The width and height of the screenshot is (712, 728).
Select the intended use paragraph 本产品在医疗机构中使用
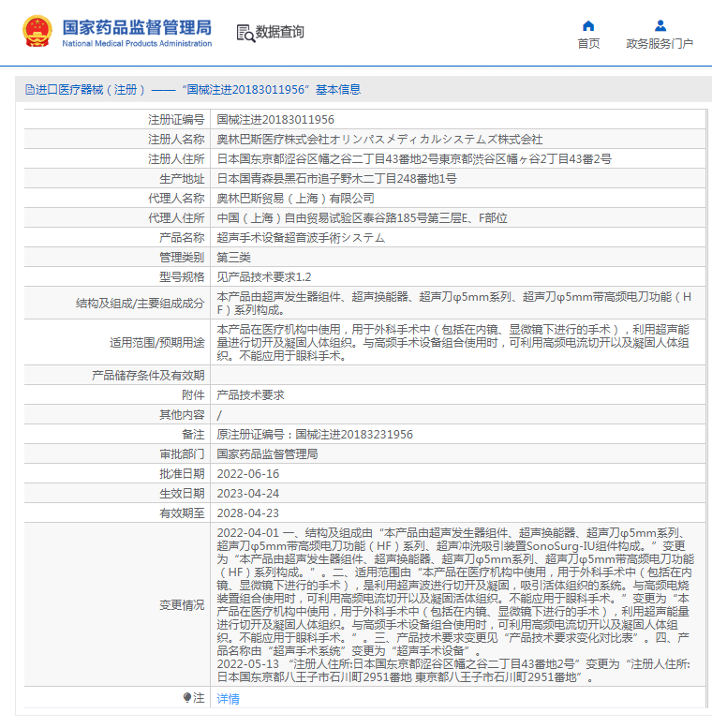[453, 343]
